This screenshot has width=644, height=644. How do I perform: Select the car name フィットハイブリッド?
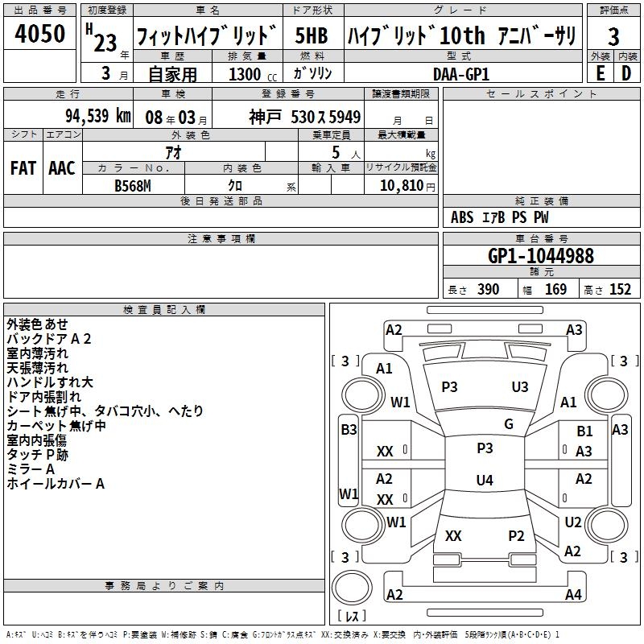pyautogui.click(x=206, y=35)
